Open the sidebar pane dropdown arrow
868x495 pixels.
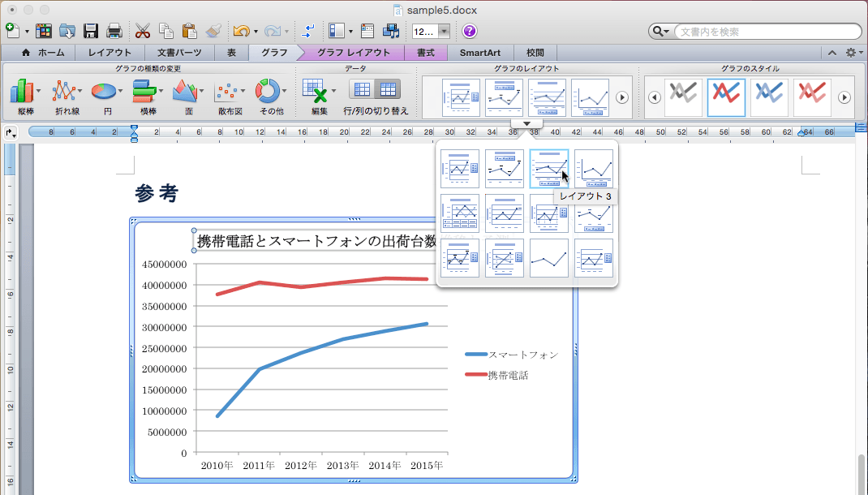pos(350,32)
